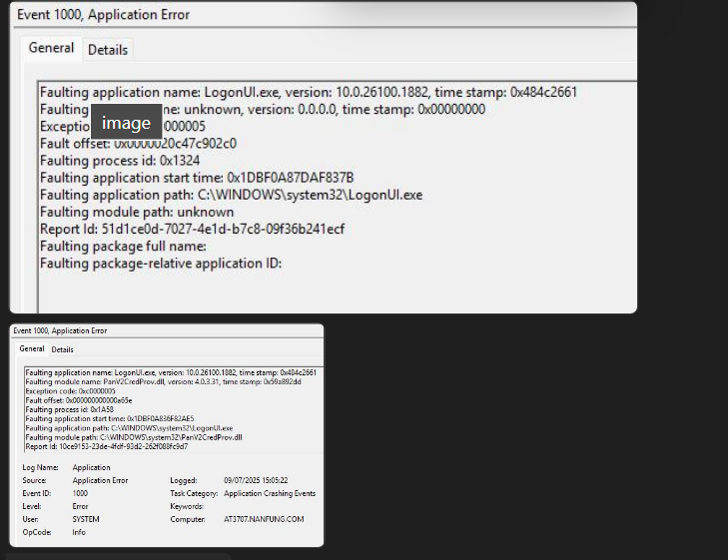Screen dimensions: 728x560
Task: Click the Event ID value 1000
Action: click(80, 493)
